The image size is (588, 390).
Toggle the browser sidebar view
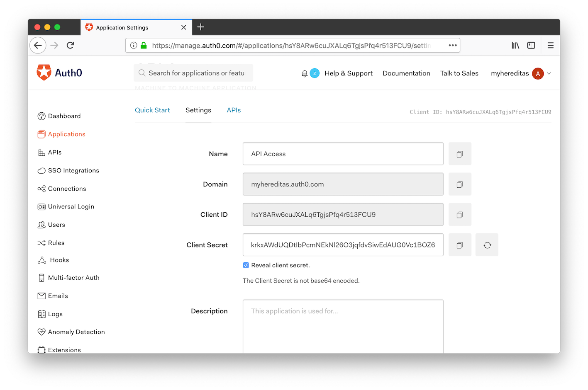click(531, 45)
